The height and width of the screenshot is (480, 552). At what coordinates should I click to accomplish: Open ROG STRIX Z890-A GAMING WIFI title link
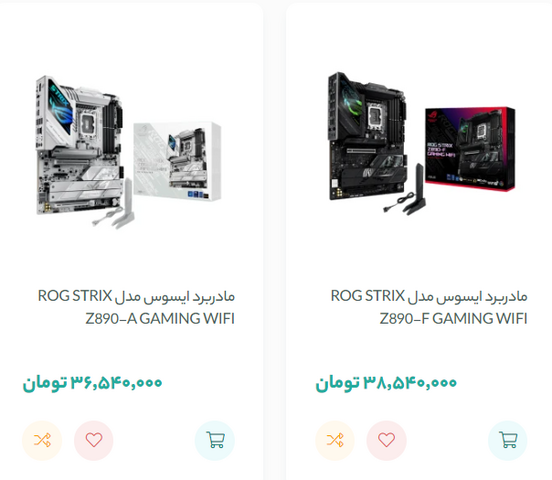pos(136,307)
